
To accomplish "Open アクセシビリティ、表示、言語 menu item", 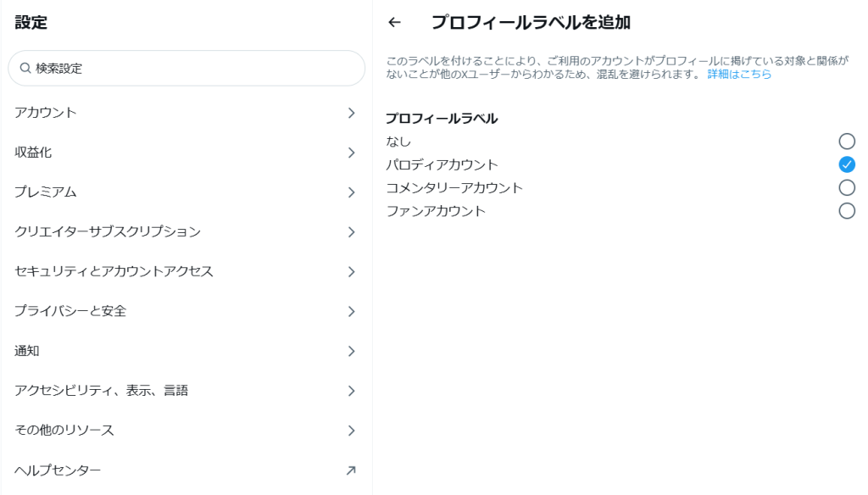I will point(186,391).
